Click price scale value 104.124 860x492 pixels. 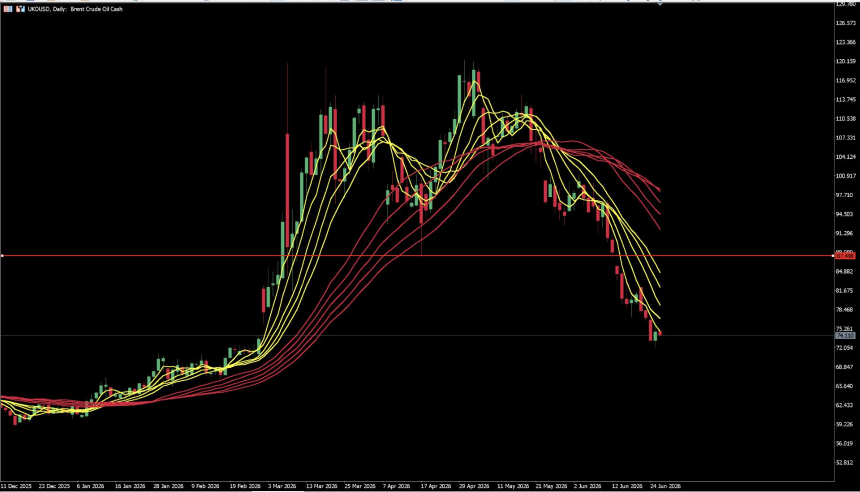click(845, 157)
